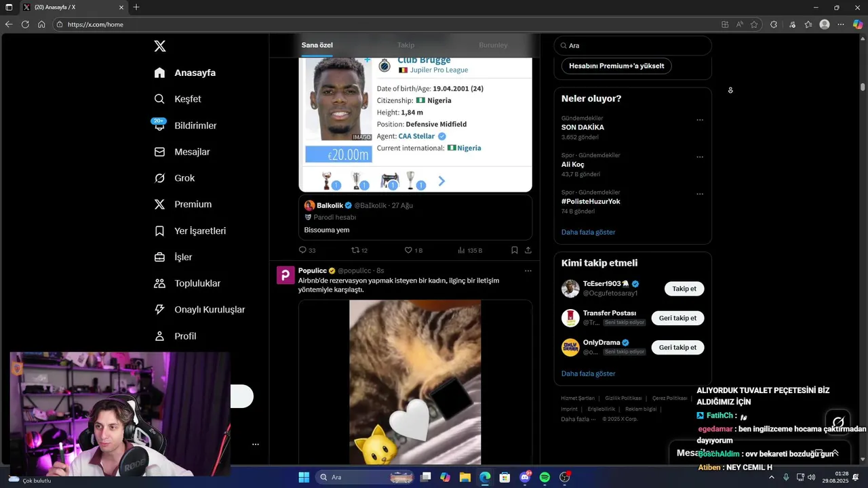Click the Profil person icon
The image size is (868, 488).
pos(159,336)
